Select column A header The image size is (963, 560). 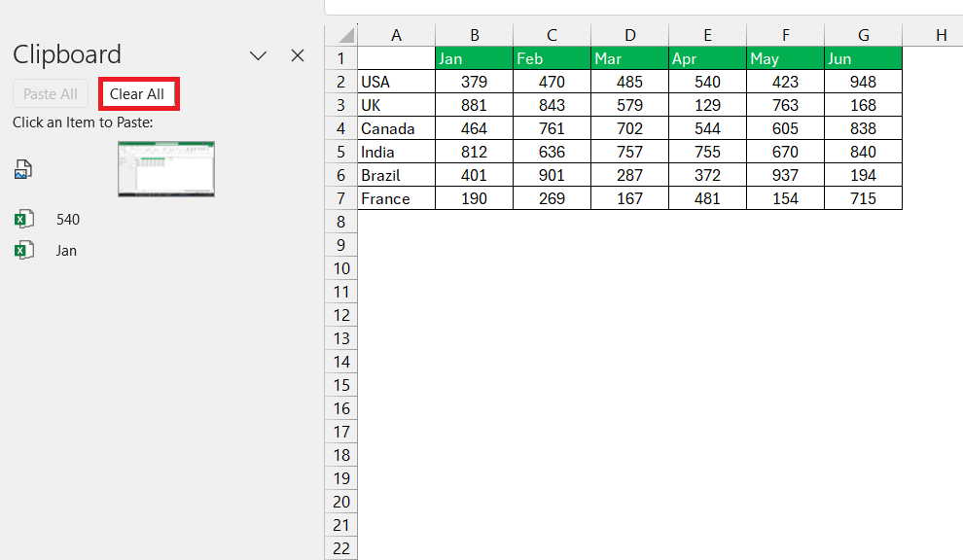tap(396, 35)
